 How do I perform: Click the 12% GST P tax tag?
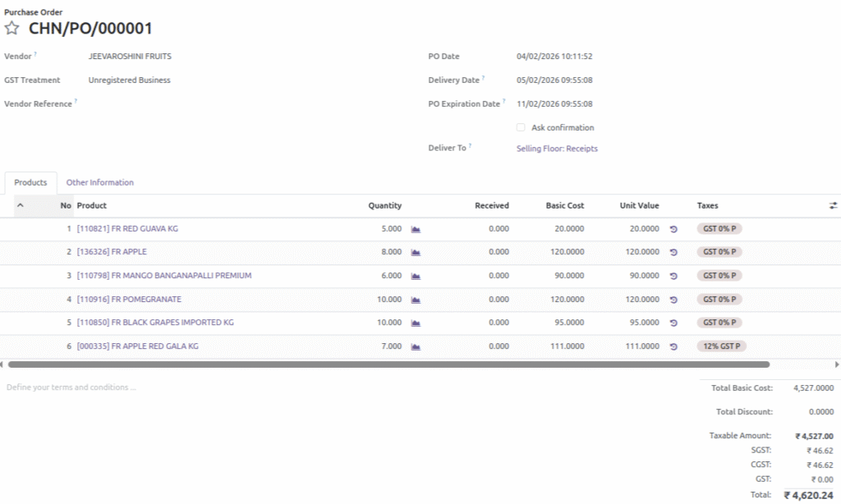721,346
